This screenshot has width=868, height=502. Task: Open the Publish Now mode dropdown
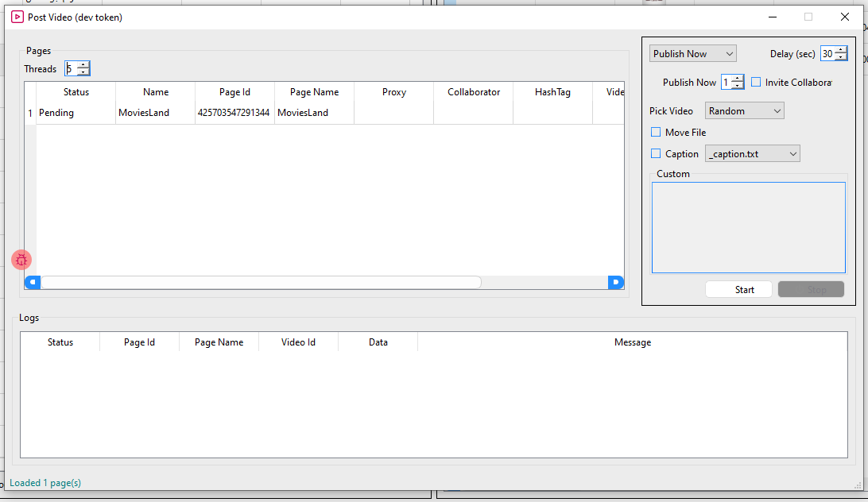[692, 54]
